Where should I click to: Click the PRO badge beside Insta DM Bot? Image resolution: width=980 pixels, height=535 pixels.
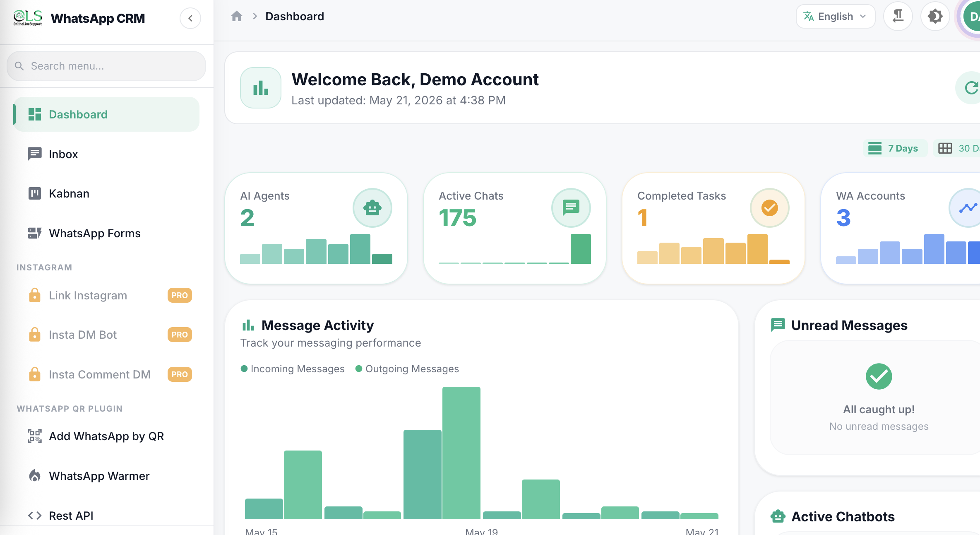click(x=180, y=335)
